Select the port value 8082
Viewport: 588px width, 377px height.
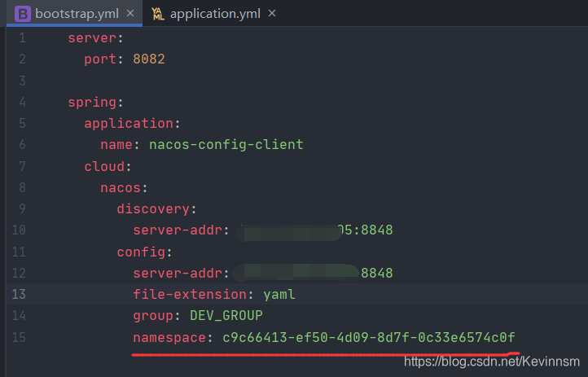149,59
